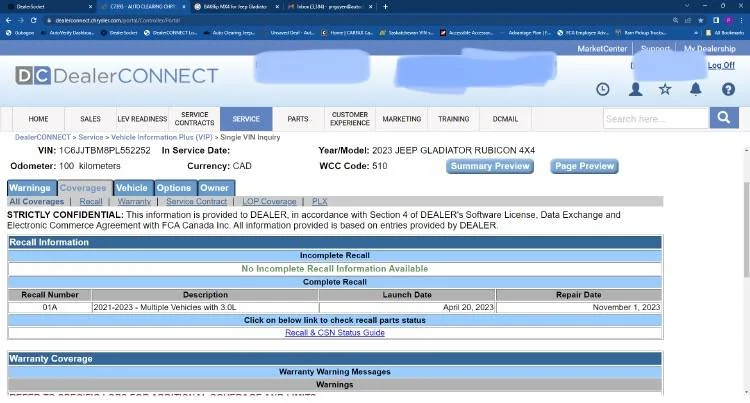Image resolution: width=750 pixels, height=403 pixels.
Task: Click the Summary Preview button
Action: point(490,166)
